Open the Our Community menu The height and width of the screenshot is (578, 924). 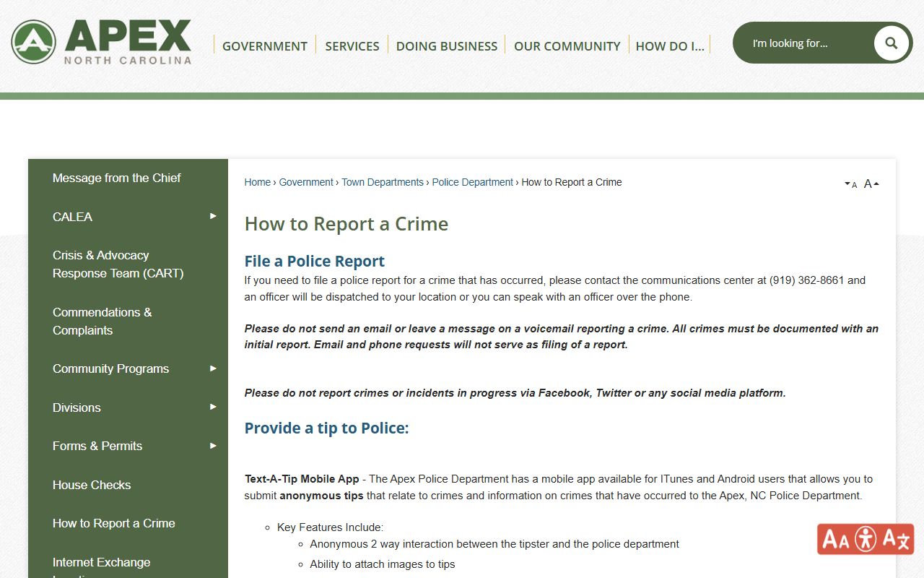pos(567,46)
